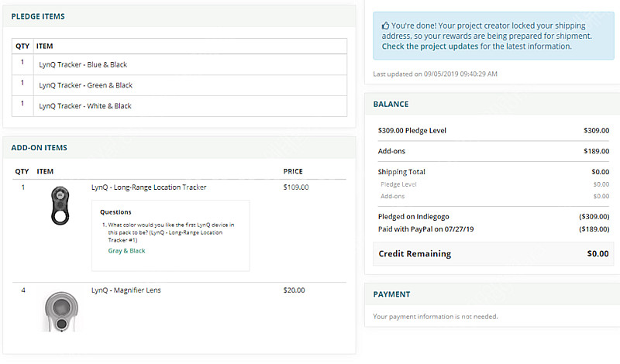Click the Payment panel header
This screenshot has height=364, width=620.
pos(391,294)
